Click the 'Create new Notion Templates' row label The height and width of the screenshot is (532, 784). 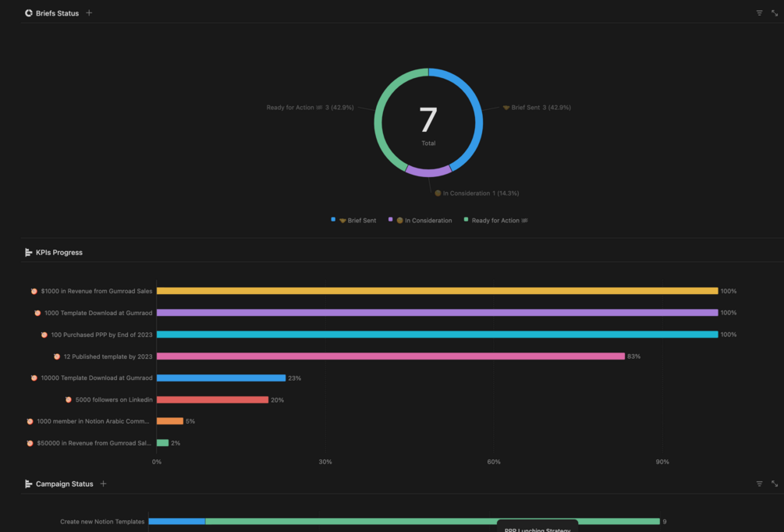[x=102, y=522]
